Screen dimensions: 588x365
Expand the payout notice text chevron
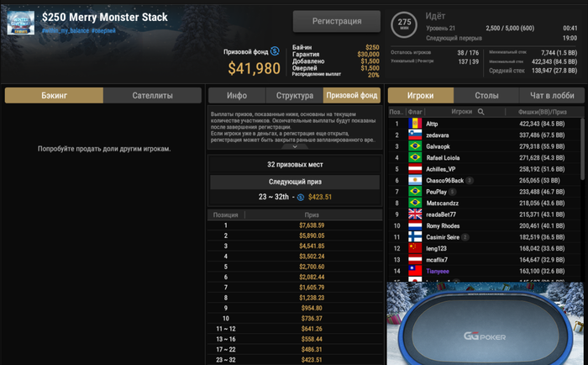click(295, 146)
